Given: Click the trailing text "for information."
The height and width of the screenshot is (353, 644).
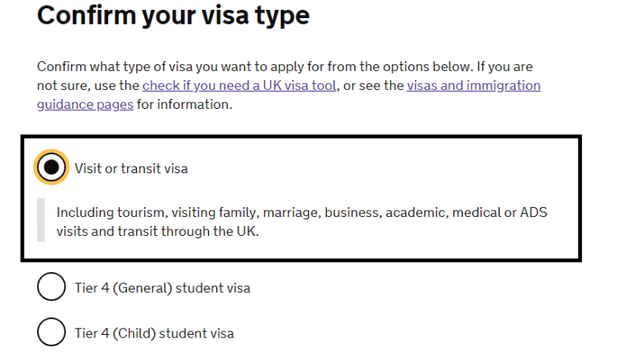Looking at the screenshot, I should (185, 105).
